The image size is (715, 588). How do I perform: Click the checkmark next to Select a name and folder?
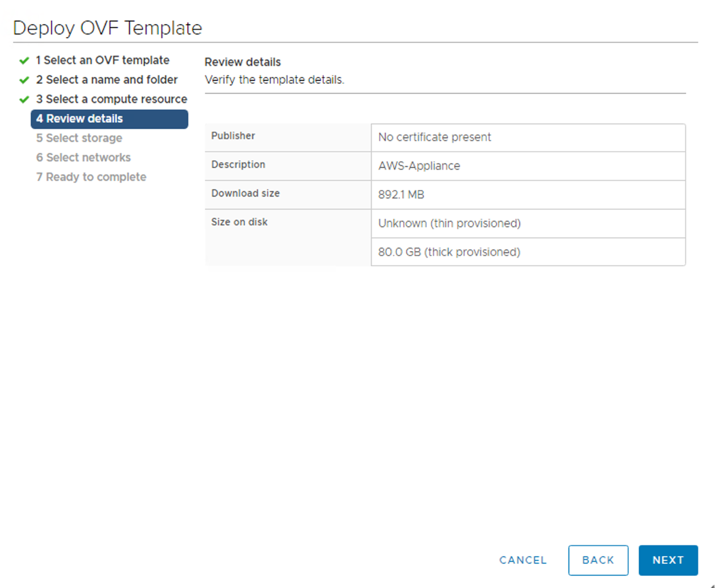pyautogui.click(x=23, y=79)
